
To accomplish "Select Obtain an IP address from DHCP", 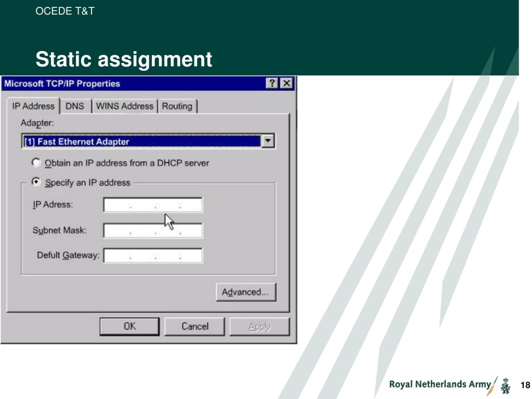I will click(x=121, y=163).
